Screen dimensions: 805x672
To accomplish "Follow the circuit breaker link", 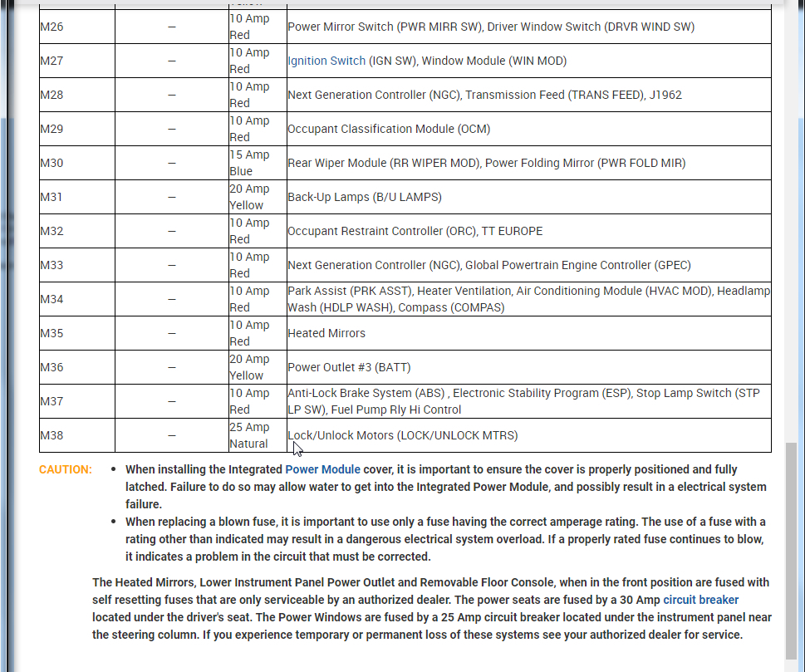I will pyautogui.click(x=701, y=600).
